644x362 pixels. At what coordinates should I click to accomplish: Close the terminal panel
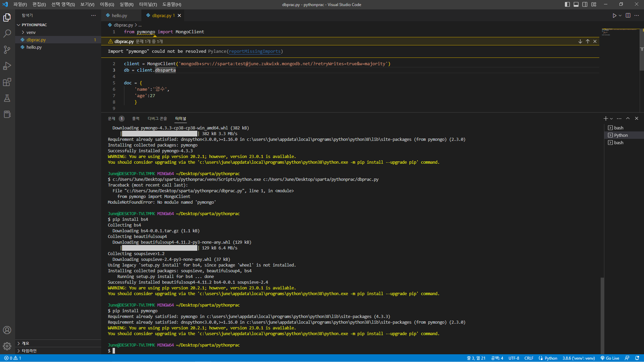pyautogui.click(x=637, y=118)
